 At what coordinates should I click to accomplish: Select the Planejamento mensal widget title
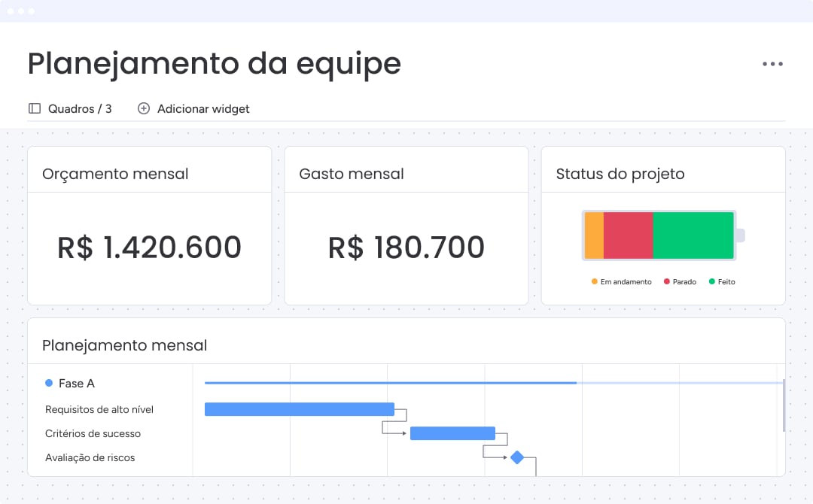pos(124,345)
